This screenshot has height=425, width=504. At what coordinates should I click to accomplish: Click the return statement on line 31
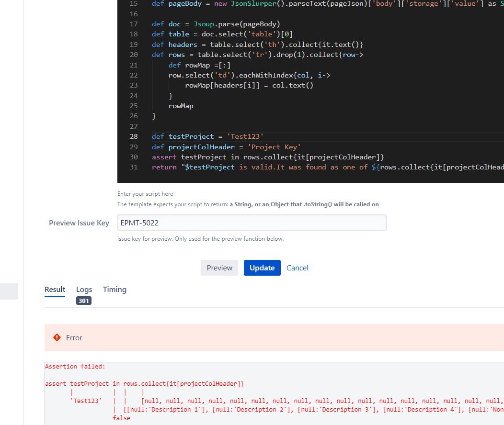pyautogui.click(x=164, y=167)
